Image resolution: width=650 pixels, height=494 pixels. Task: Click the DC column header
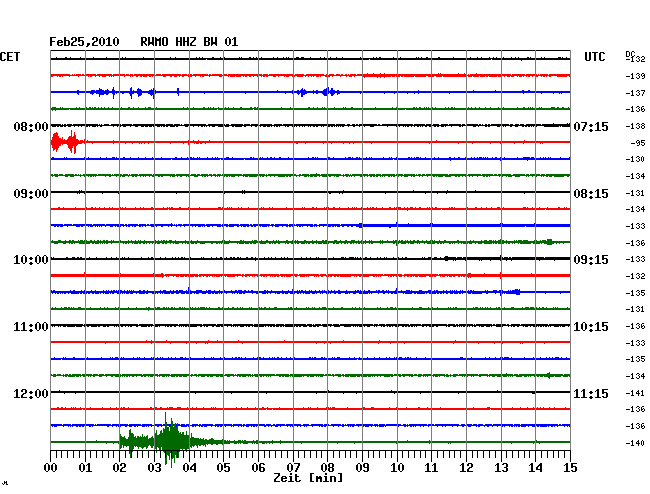point(630,54)
